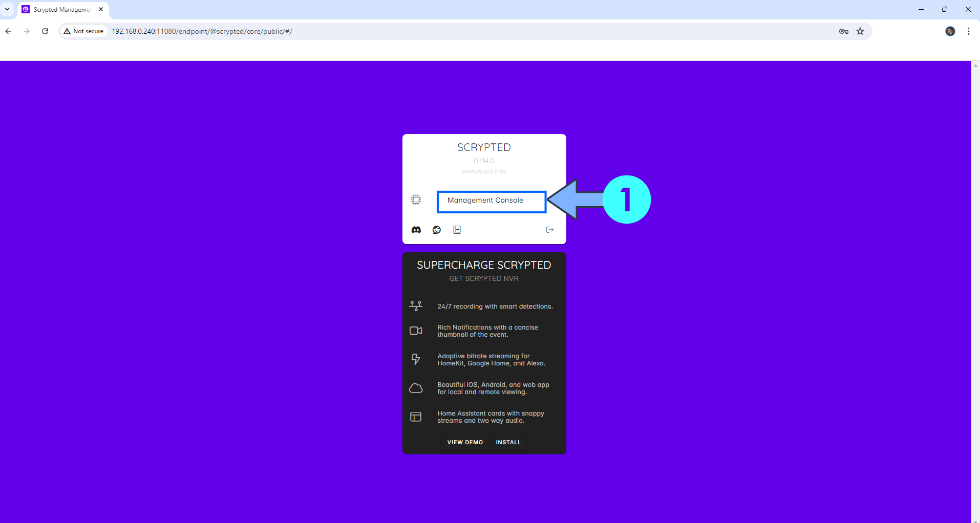
Task: Click the '24/7 recording with smart detections' text
Action: coord(495,307)
